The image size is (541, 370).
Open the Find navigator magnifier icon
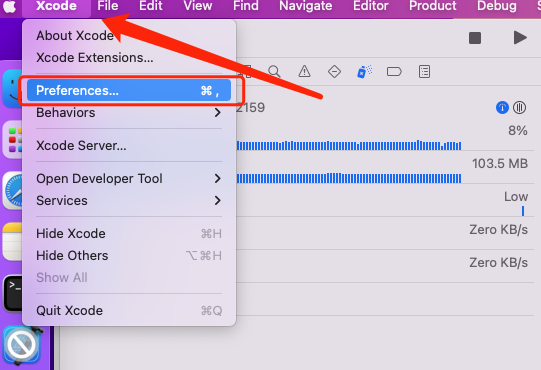[274, 72]
